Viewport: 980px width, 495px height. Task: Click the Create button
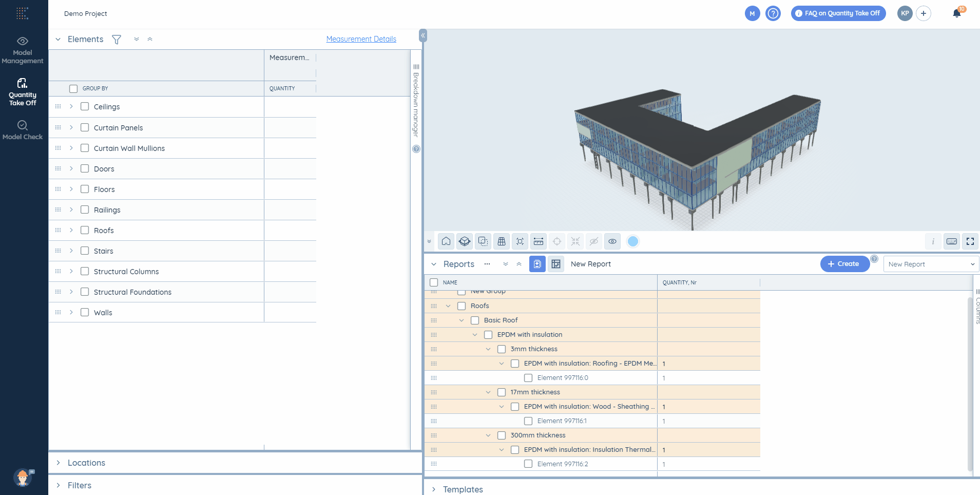pyautogui.click(x=844, y=264)
